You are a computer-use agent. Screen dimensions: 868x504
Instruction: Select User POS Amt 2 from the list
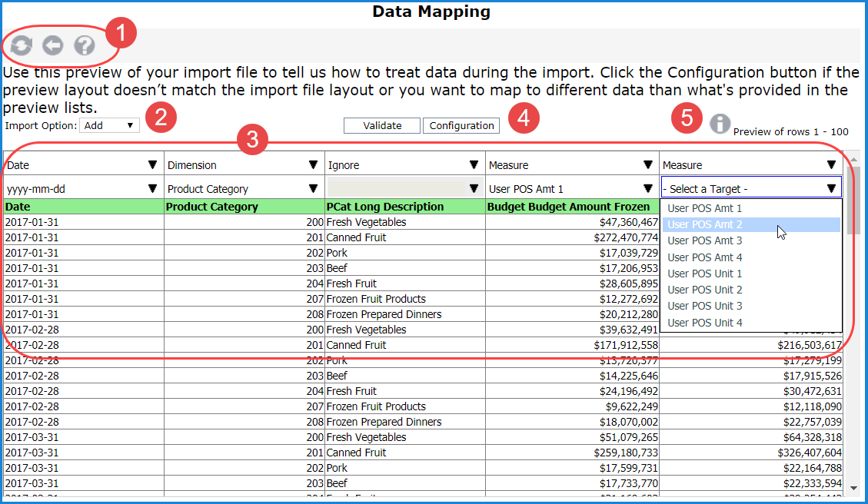[705, 224]
